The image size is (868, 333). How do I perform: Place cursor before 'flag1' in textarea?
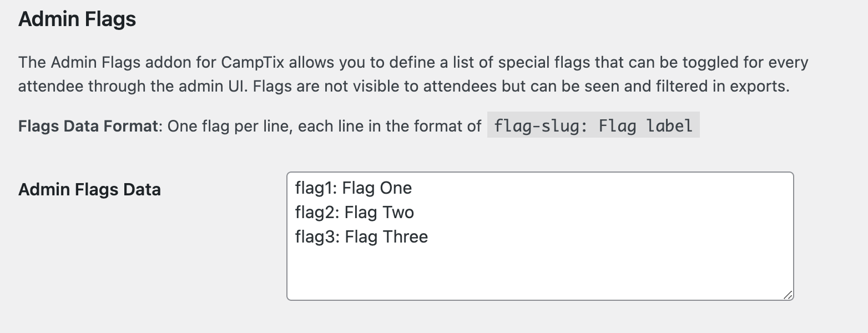click(295, 188)
